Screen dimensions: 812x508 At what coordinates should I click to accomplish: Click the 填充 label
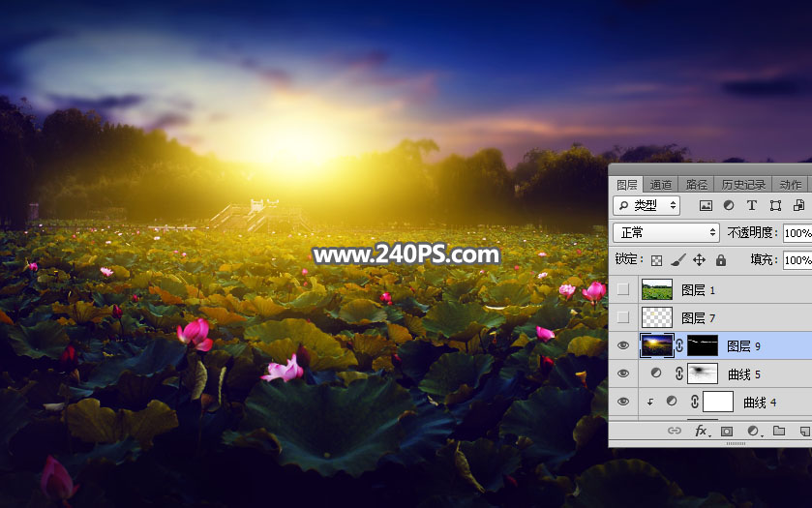tap(764, 260)
